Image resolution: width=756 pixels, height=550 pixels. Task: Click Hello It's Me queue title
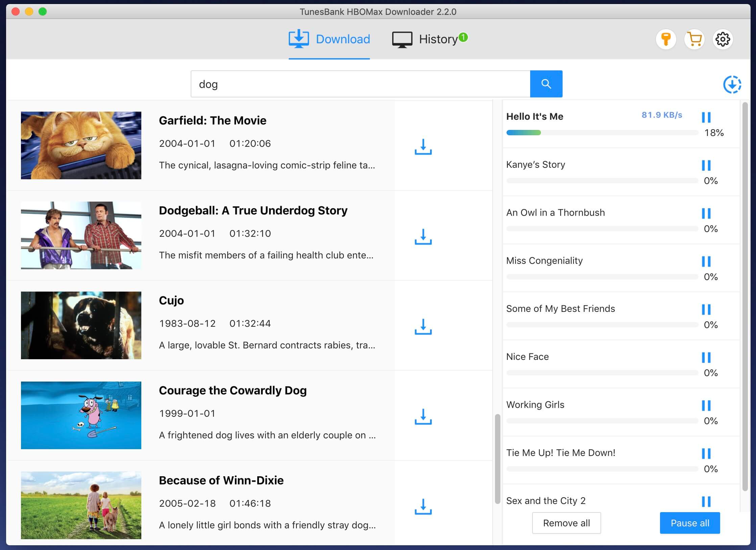[x=535, y=116]
